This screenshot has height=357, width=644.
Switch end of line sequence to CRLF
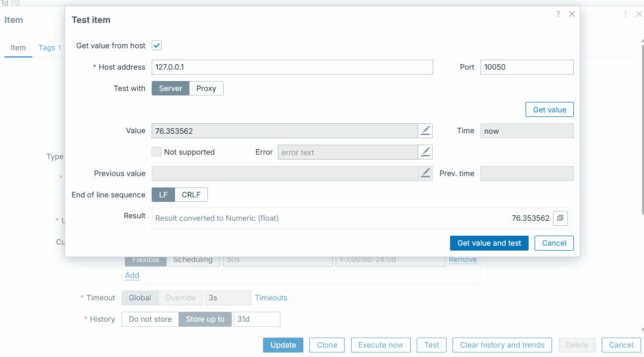click(x=191, y=195)
